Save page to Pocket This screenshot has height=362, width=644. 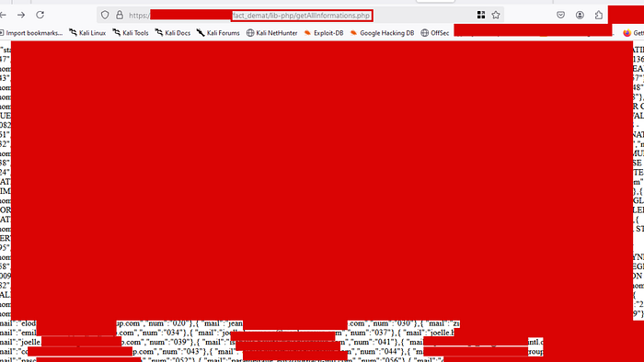pos(560,16)
